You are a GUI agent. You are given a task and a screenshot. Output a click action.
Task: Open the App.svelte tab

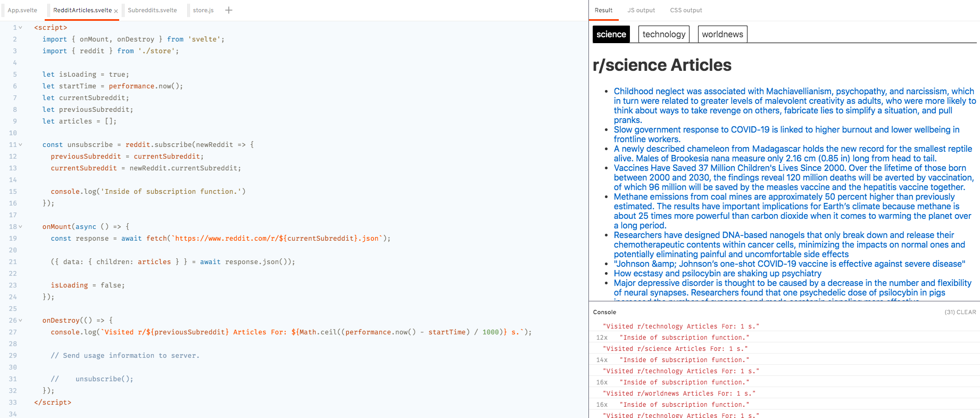22,10
